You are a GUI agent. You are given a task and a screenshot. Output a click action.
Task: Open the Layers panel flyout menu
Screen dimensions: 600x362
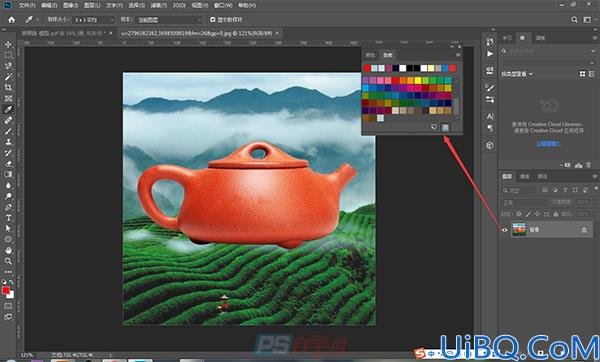click(595, 176)
